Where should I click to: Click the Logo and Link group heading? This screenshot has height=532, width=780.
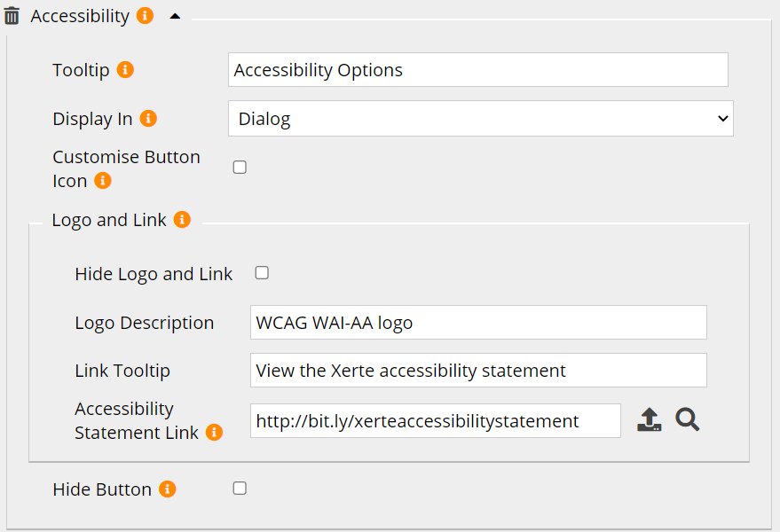(x=109, y=220)
